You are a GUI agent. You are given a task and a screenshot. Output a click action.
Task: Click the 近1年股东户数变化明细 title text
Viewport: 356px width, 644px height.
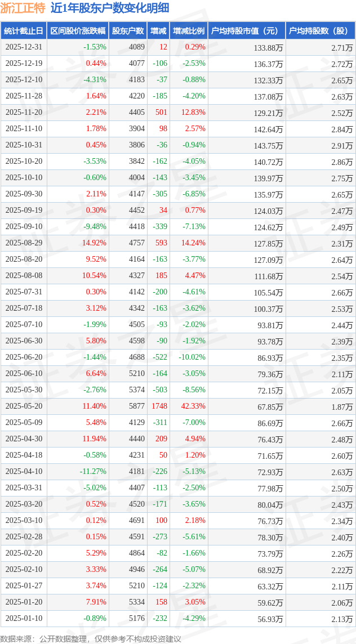tap(110, 8)
